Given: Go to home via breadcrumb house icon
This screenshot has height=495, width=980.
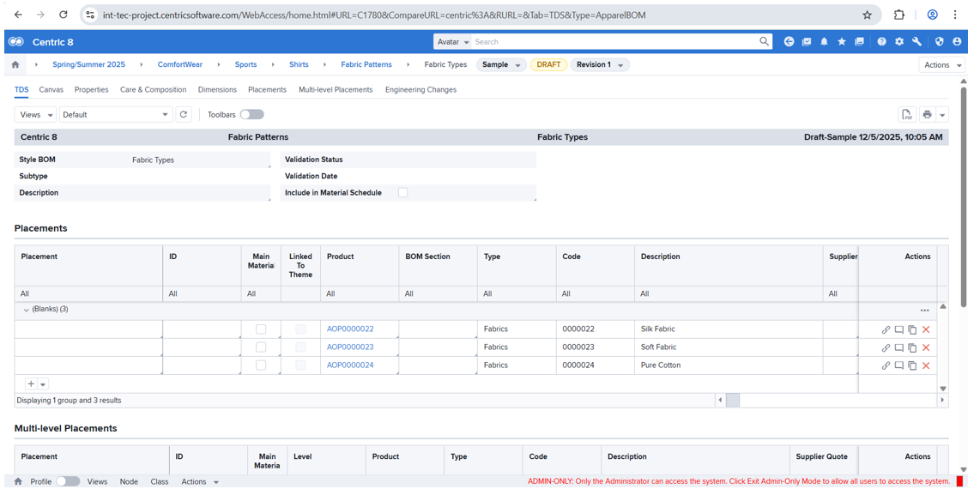Looking at the screenshot, I should (x=15, y=64).
